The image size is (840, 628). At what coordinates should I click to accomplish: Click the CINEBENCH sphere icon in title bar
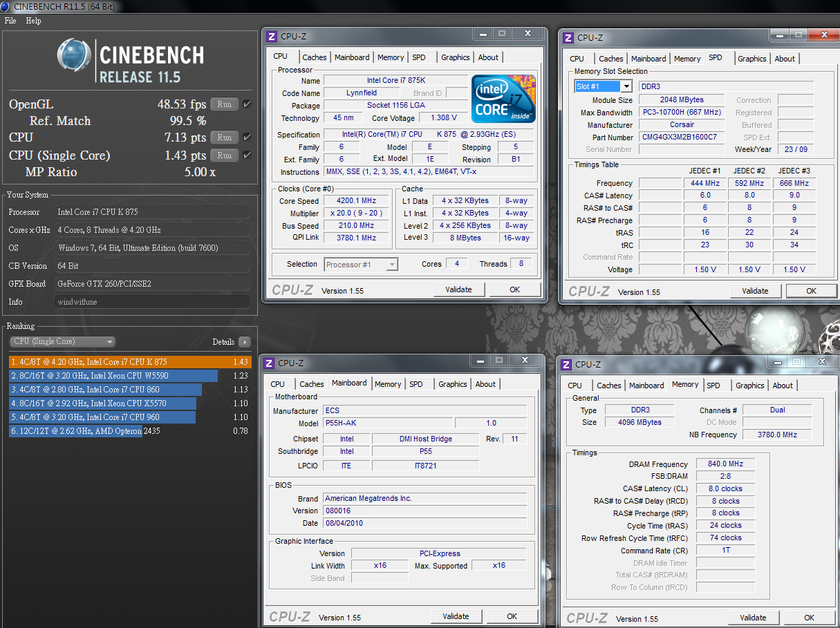pos(6,6)
